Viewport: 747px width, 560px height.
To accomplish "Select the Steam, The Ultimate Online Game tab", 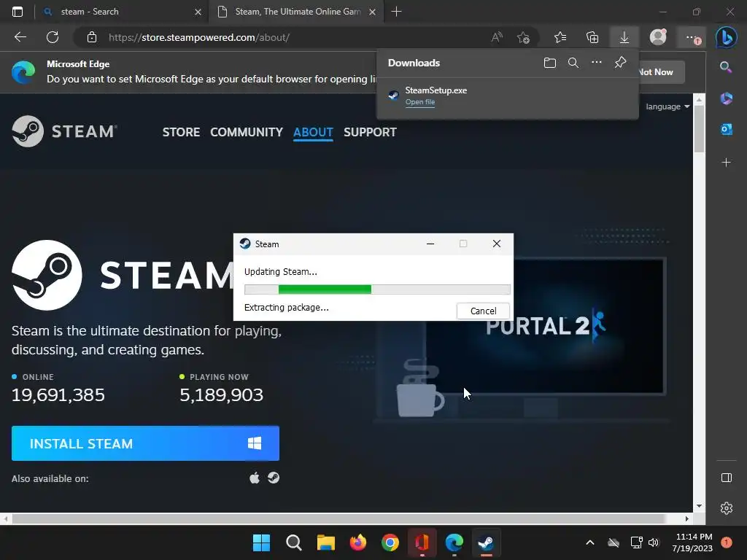I will pyautogui.click(x=298, y=12).
